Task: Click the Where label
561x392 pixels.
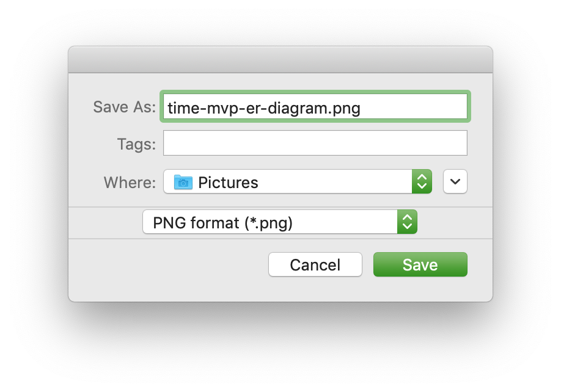Action: coord(130,183)
